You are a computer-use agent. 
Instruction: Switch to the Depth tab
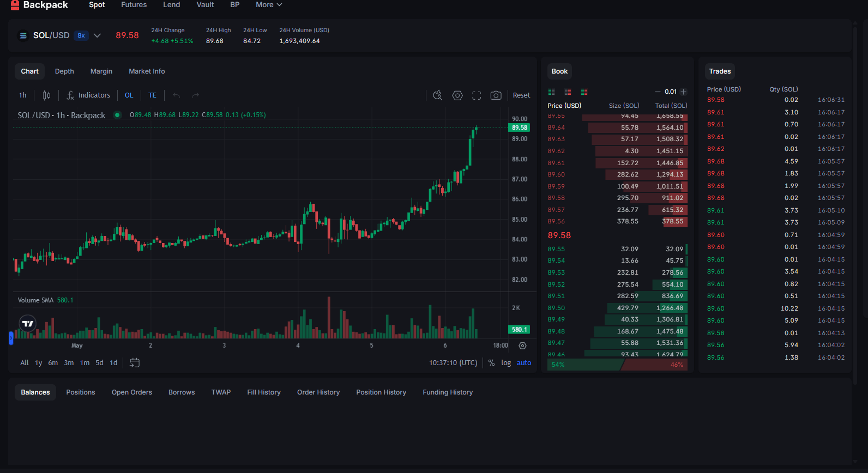[64, 71]
